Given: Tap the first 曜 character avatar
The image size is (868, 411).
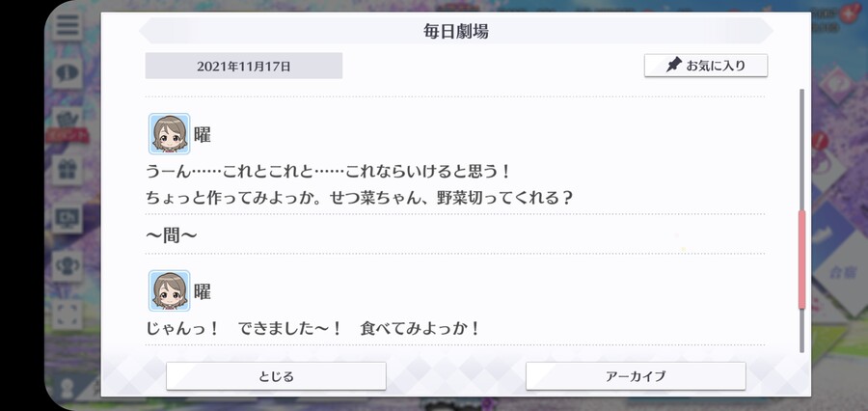Looking at the screenshot, I should pos(170,133).
